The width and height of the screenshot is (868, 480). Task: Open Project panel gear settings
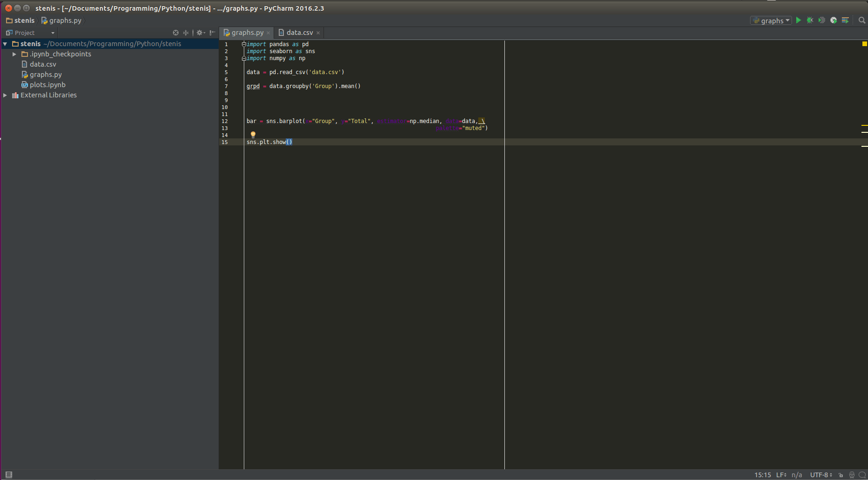pyautogui.click(x=200, y=33)
